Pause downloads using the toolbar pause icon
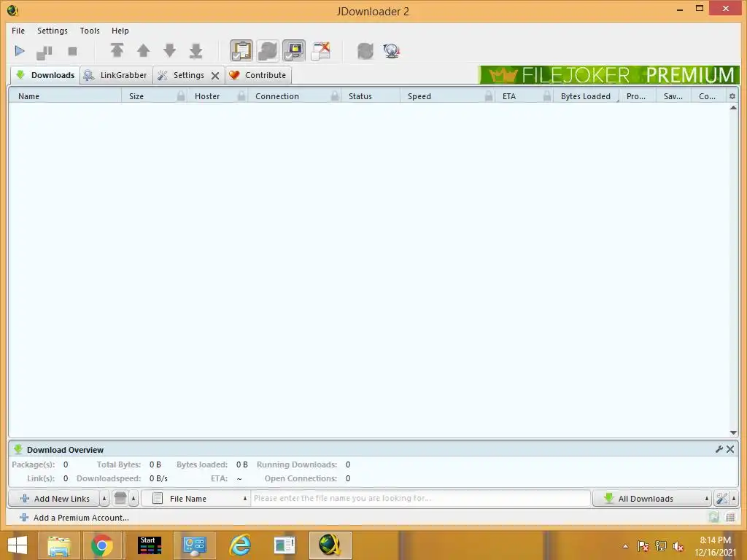The height and width of the screenshot is (560, 747). (44, 52)
